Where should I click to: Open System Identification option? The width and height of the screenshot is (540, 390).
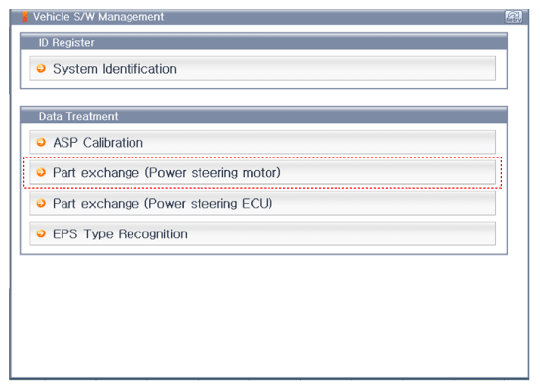tap(262, 69)
